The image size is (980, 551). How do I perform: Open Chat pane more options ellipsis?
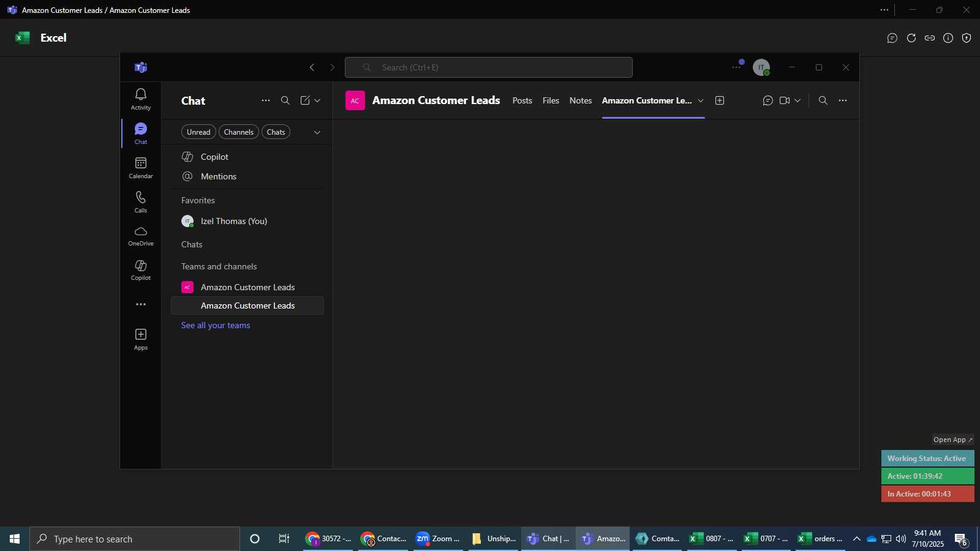[266, 100]
